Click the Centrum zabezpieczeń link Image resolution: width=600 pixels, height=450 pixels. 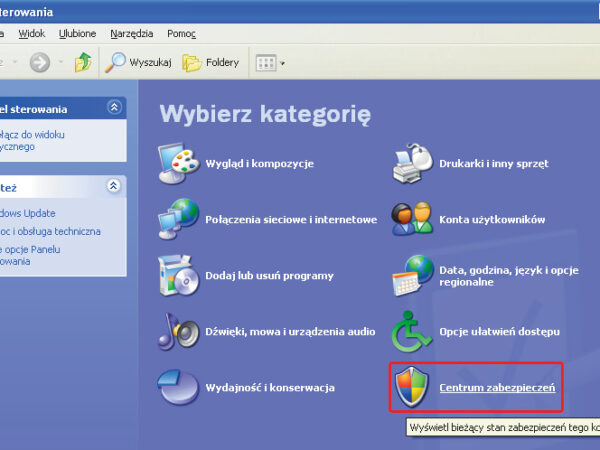(x=496, y=387)
